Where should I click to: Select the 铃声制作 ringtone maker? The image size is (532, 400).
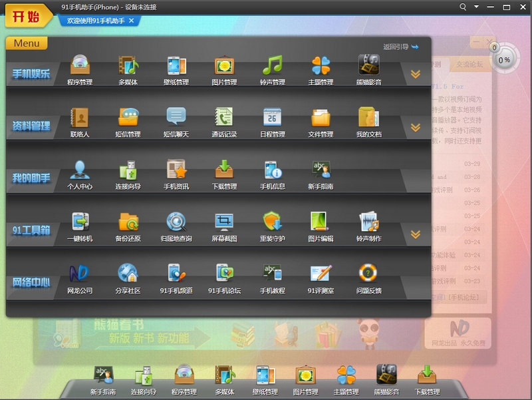click(x=368, y=222)
